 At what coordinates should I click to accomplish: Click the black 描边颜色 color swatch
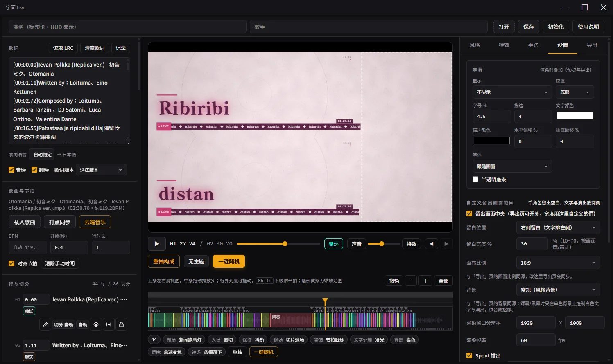click(492, 141)
